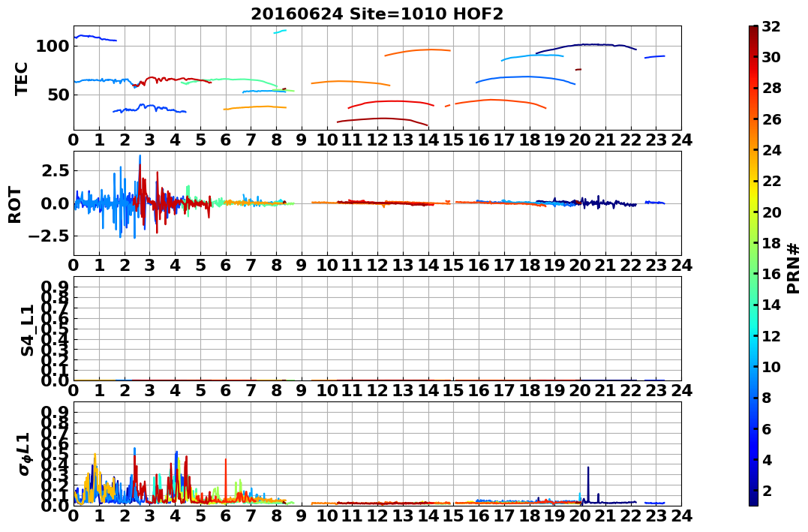The width and height of the screenshot is (808, 532).
Task: Click hour tick '12' under the TEC panel
Action: pyautogui.click(x=377, y=140)
